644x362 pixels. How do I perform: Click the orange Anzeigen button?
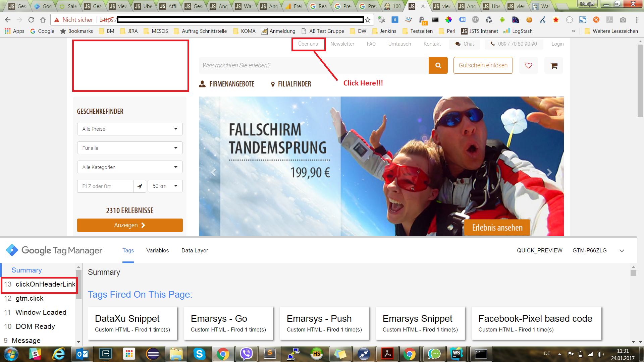(130, 225)
